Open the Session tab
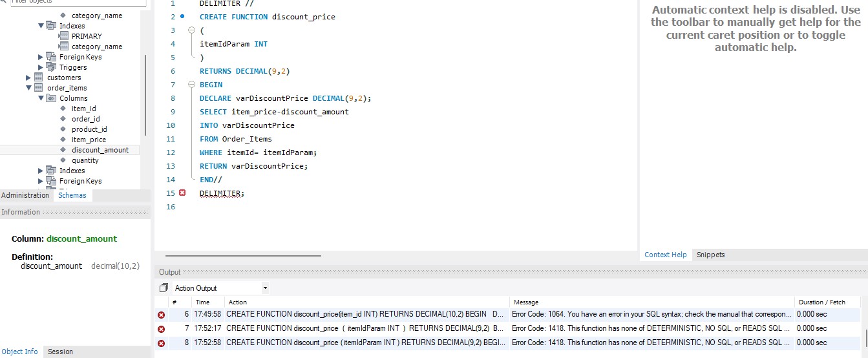 click(61, 352)
